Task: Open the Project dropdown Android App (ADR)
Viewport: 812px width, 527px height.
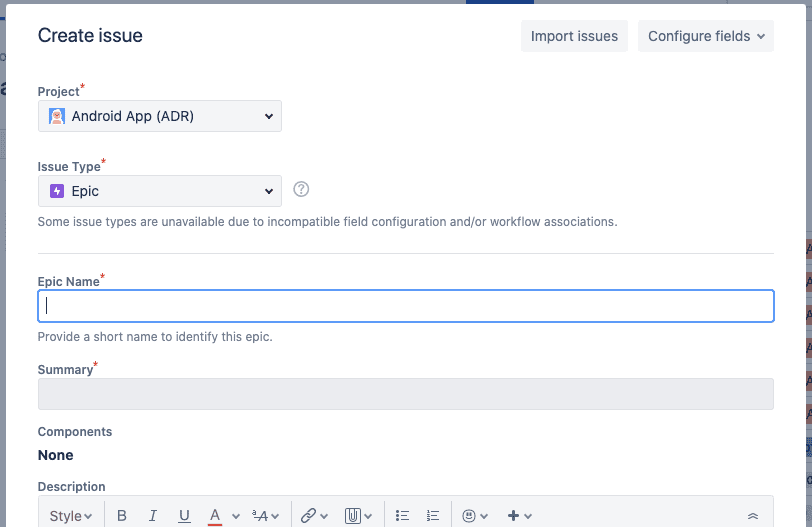Action: [160, 116]
